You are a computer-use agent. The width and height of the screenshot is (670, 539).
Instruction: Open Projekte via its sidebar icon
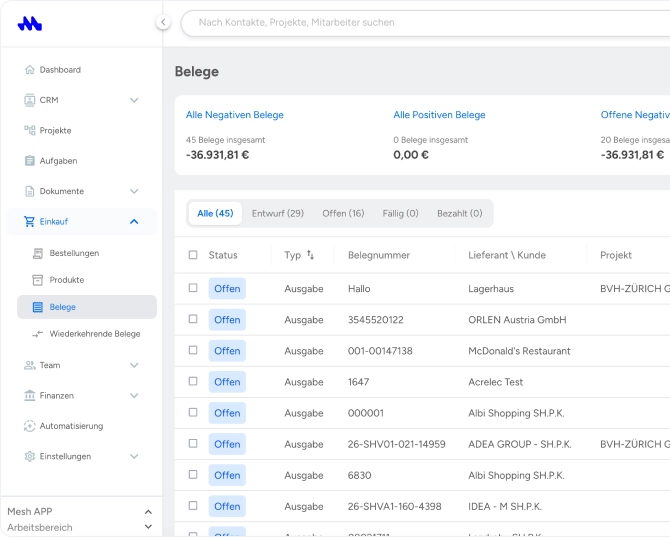[29, 130]
